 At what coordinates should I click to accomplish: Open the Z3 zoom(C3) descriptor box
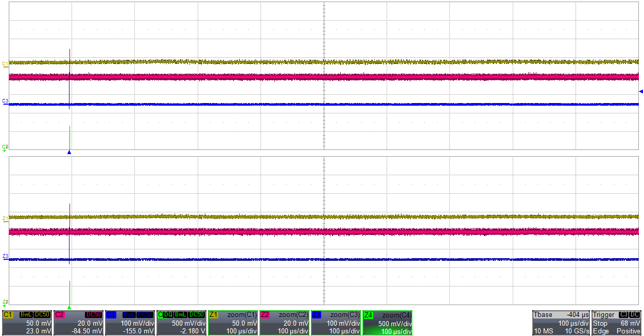[336, 323]
